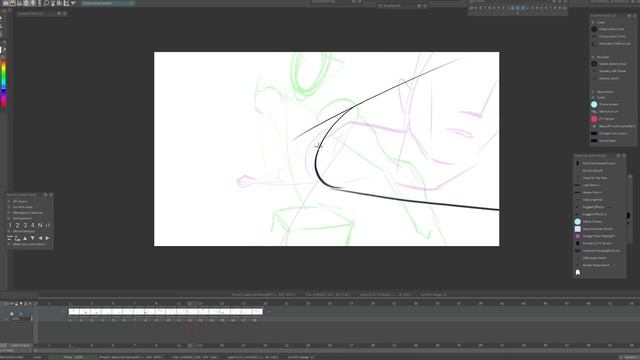Open the lower-right brush panel's menu icon

coord(618,156)
